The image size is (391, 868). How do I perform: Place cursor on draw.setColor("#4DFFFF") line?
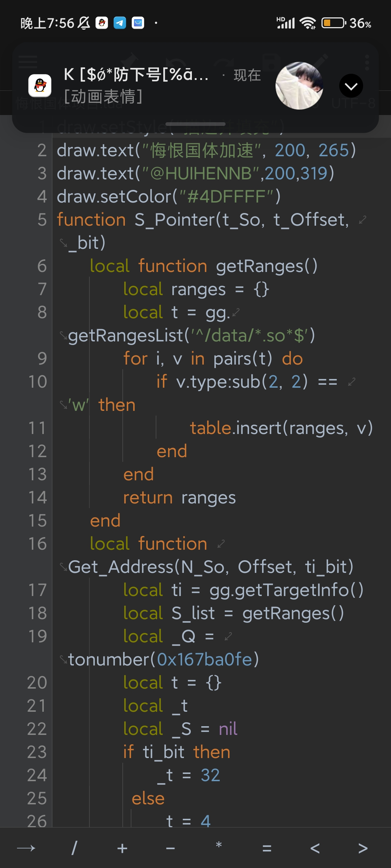(169, 196)
